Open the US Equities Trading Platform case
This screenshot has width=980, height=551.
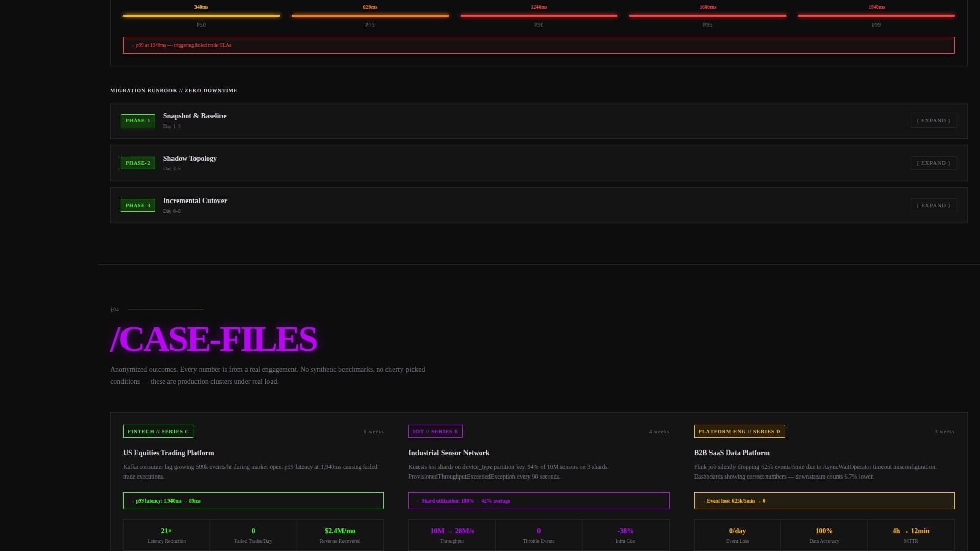[168, 453]
